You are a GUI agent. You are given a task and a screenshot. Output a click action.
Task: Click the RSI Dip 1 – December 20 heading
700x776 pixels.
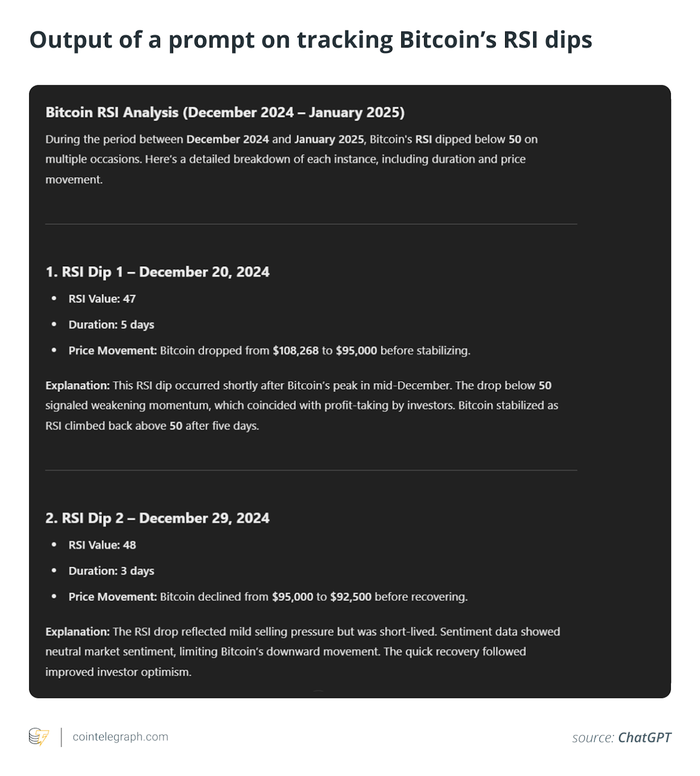(x=157, y=272)
